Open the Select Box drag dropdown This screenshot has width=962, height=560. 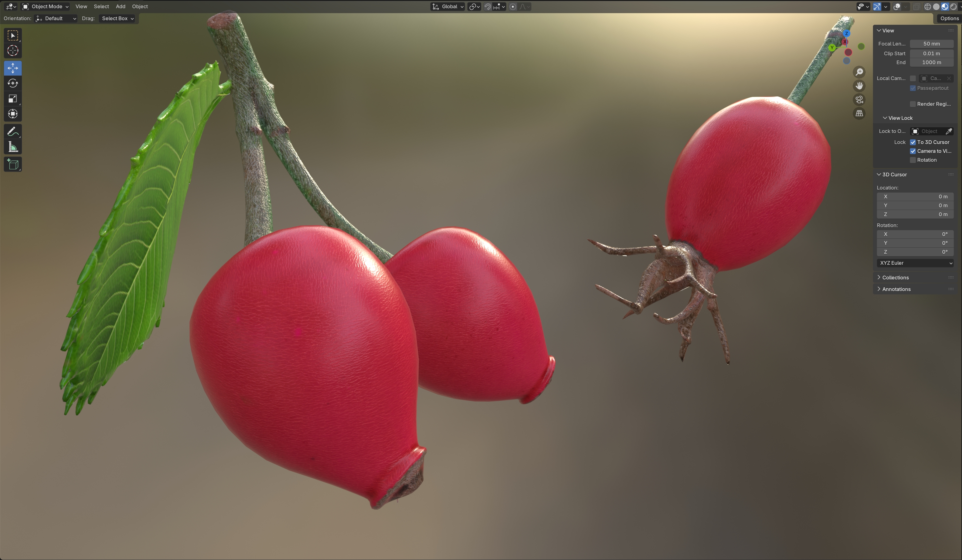click(x=117, y=18)
